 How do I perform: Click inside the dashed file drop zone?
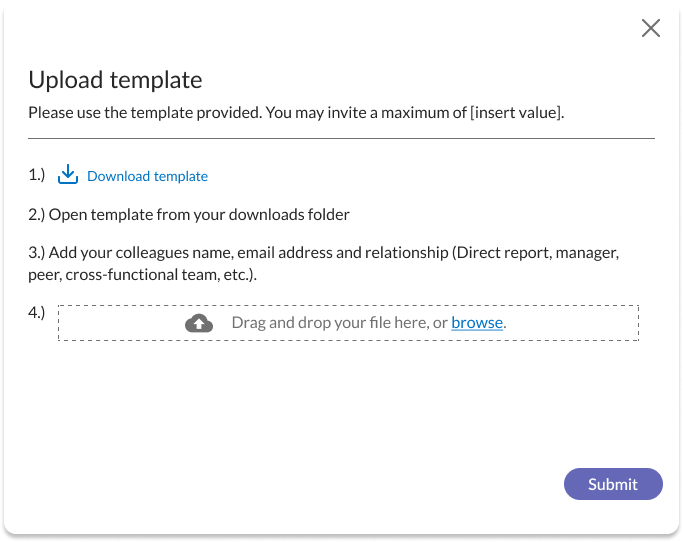pyautogui.click(x=348, y=323)
